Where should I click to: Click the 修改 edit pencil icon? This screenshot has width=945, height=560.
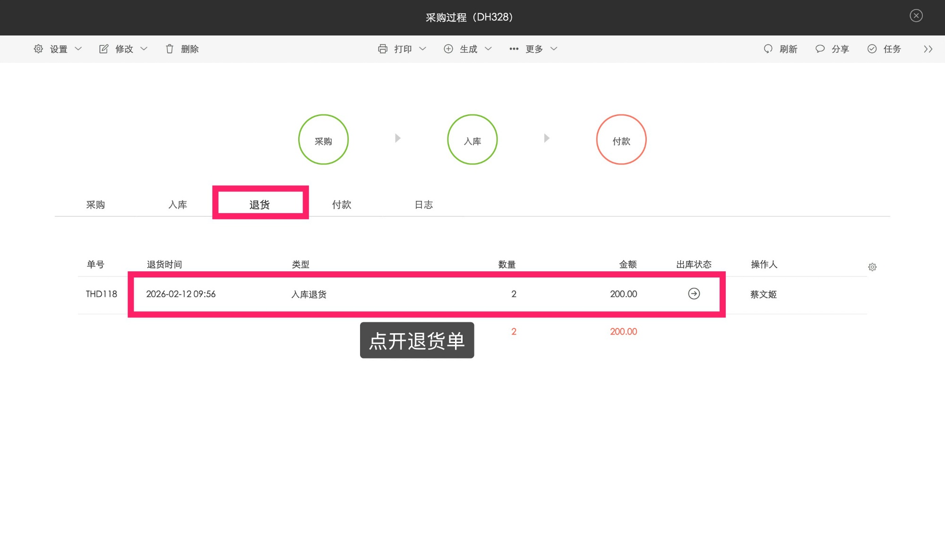(103, 49)
